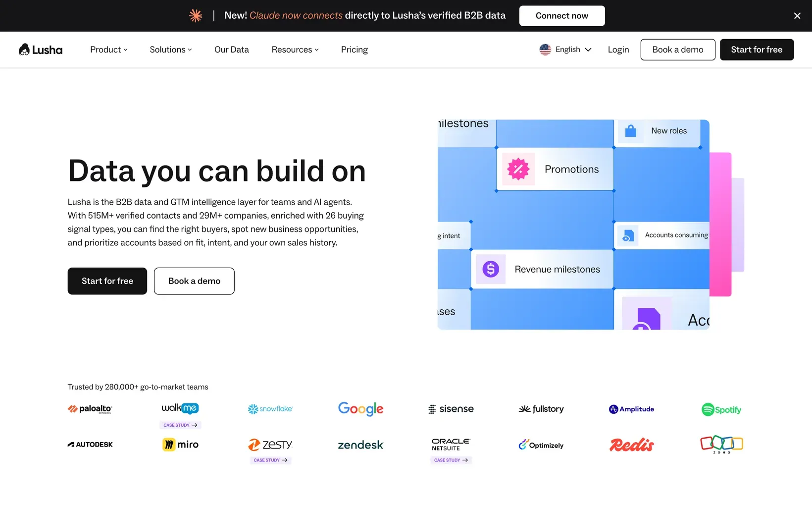This screenshot has height=508, width=812.
Task: Click the Fullstory logo
Action: tap(541, 409)
